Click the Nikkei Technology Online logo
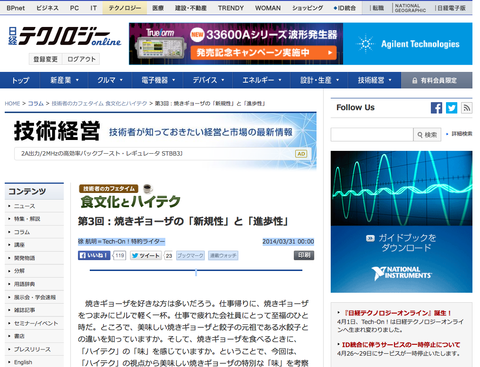This screenshot has width=480, height=367. tap(65, 37)
